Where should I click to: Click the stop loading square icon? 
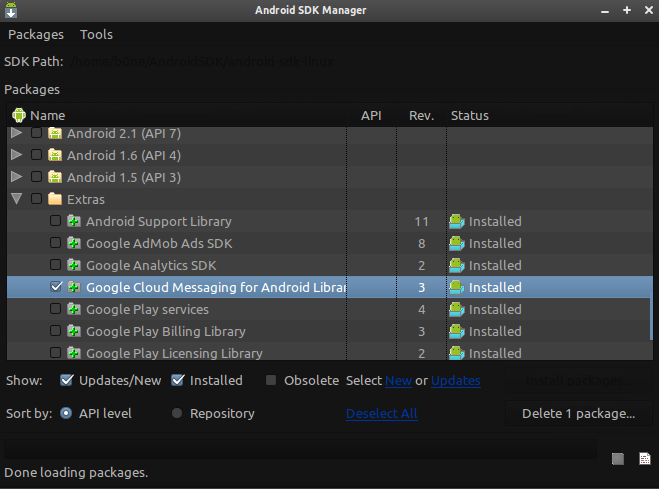[617, 459]
